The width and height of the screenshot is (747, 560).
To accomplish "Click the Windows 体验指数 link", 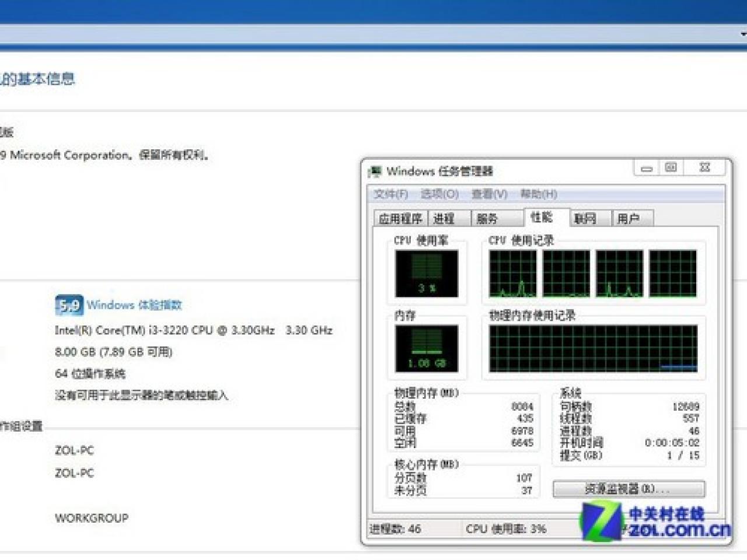I will tap(134, 305).
